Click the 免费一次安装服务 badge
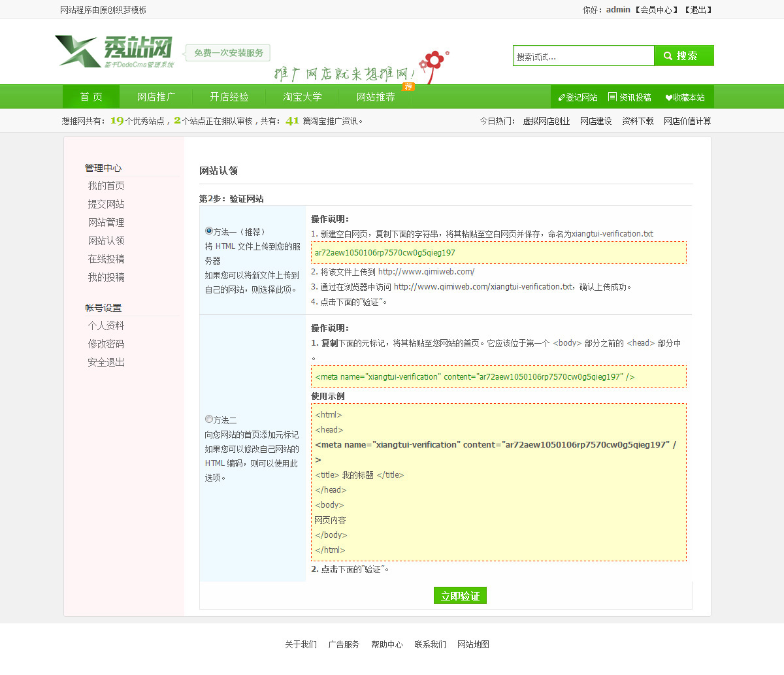 click(x=228, y=53)
